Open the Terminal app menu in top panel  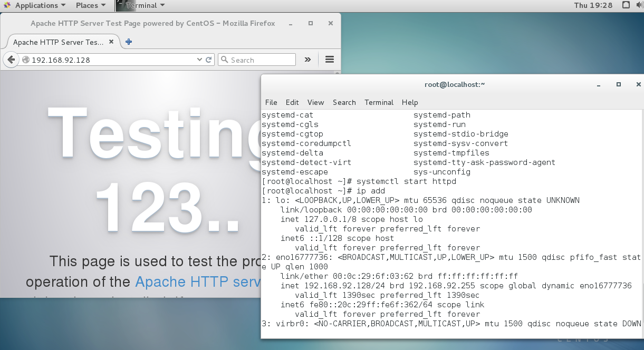coord(141,5)
